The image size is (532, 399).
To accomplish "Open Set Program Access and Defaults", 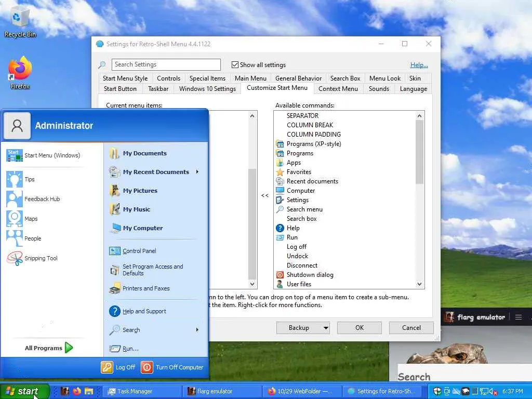I will point(146,270).
